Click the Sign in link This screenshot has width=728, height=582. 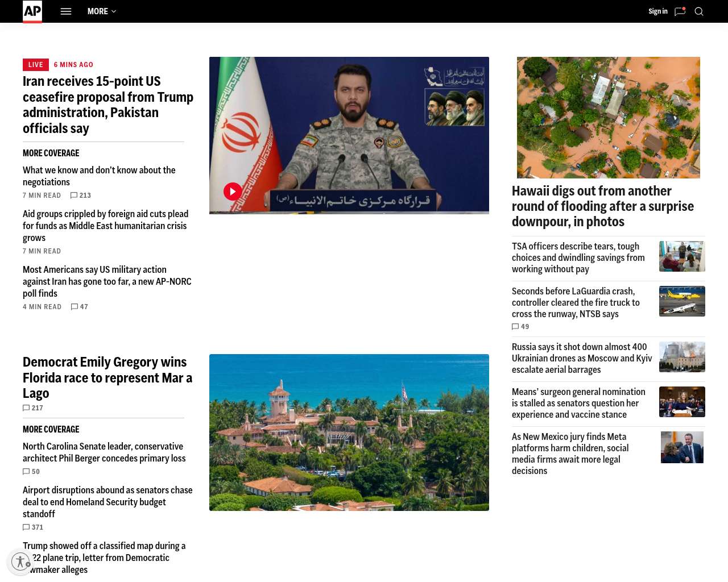coord(658,11)
